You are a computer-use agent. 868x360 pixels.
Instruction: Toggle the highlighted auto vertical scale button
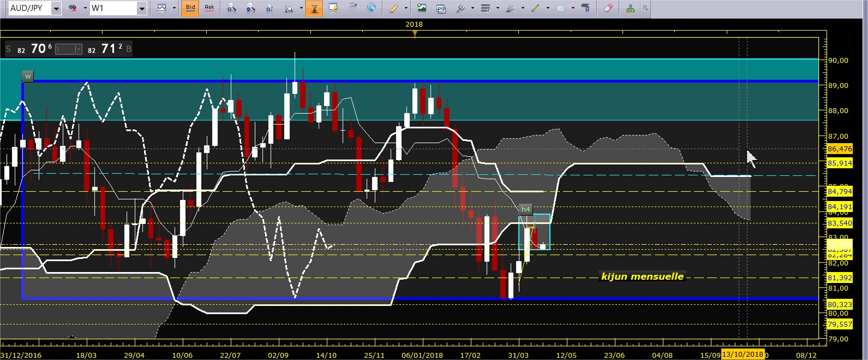pos(314,8)
